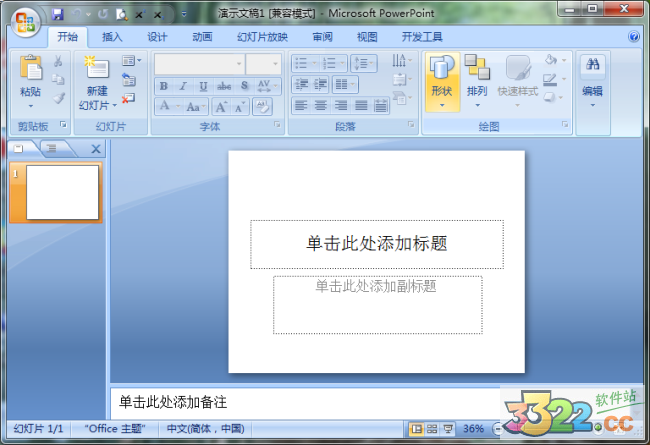Click the 粘贴 paste button
This screenshot has width=650, height=445.
[x=31, y=80]
